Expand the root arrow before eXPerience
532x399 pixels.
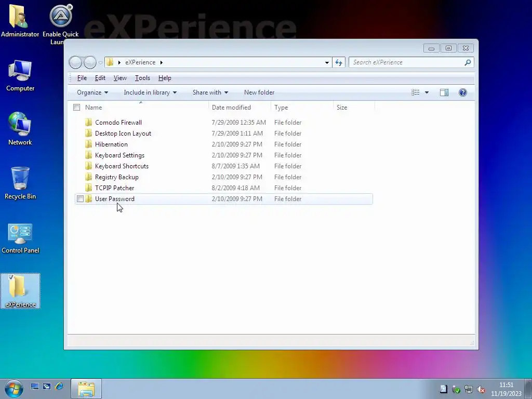119,62
